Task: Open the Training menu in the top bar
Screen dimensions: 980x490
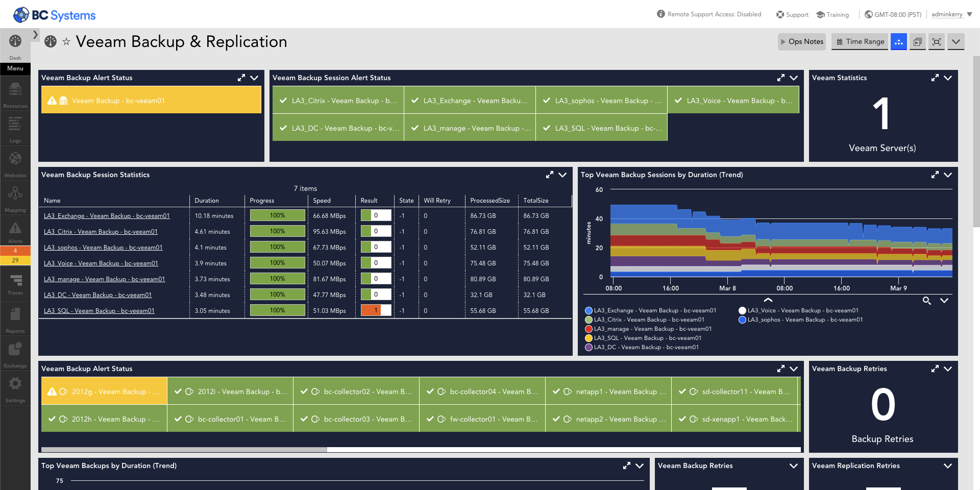Action: 832,14
